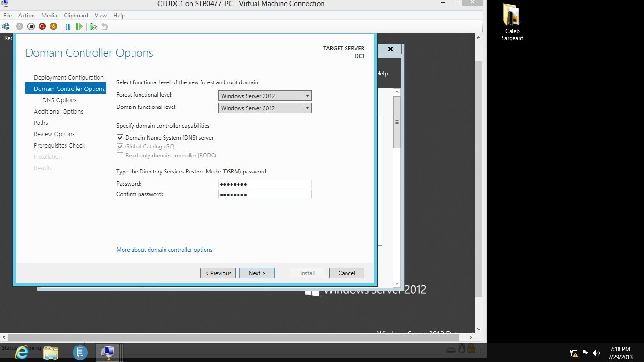Image resolution: width=644 pixels, height=362 pixels.
Task: Click the orange Save state toolbar icon
Action: tap(53, 26)
